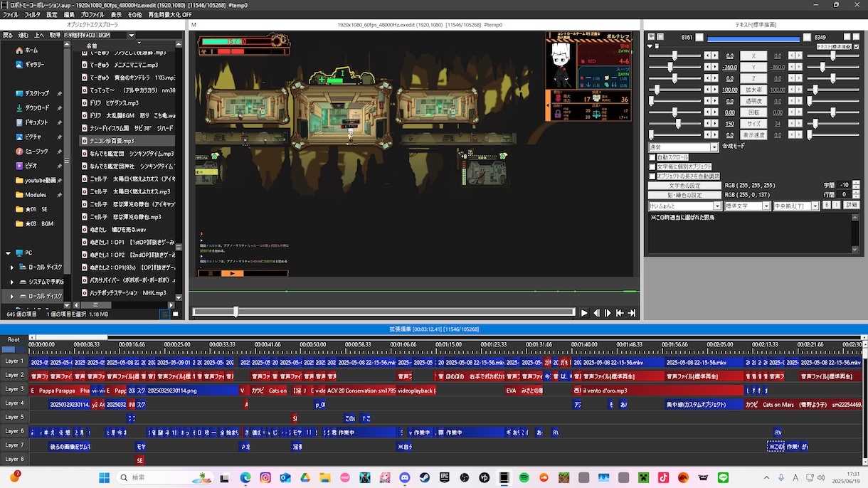Viewport: 868px width, 488px height.
Task: Toggle italic I button in text settings
Action: pos(837,206)
